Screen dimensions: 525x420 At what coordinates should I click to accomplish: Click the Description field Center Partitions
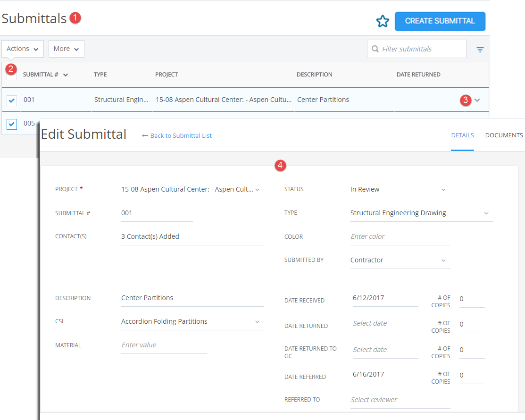[192, 298]
